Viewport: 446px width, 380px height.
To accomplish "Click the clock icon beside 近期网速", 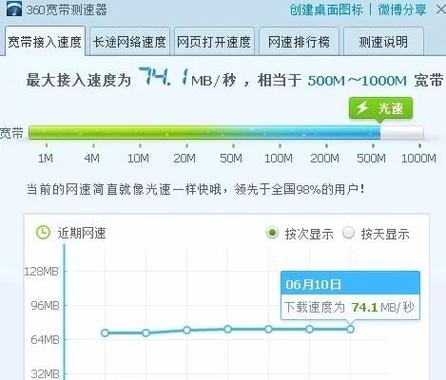I will click(x=43, y=232).
